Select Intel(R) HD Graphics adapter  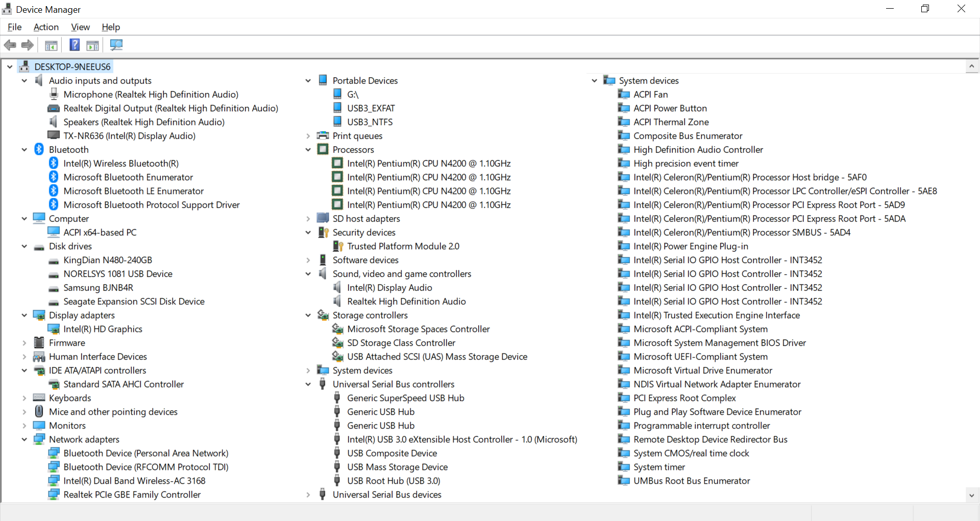(x=103, y=329)
